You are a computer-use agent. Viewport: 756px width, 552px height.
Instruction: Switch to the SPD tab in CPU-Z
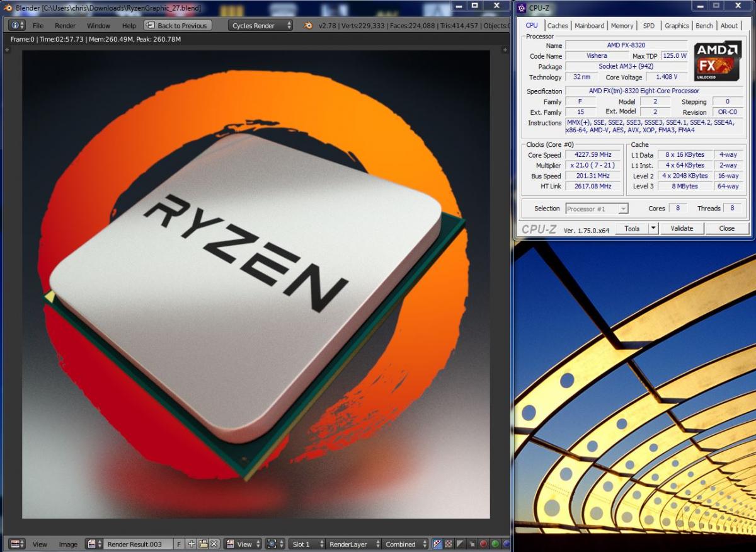pos(649,26)
